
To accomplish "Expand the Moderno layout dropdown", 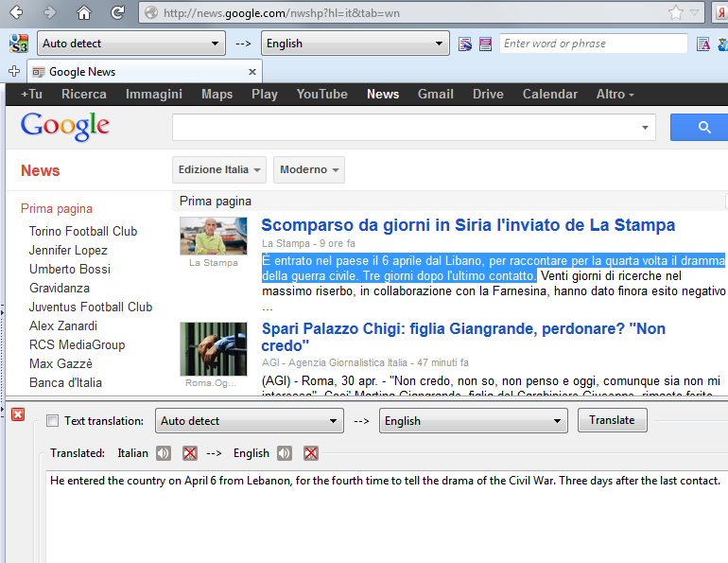I will 309,169.
